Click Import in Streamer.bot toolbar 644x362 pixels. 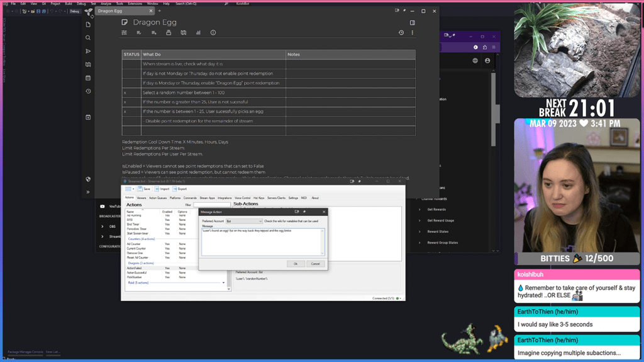click(x=162, y=189)
